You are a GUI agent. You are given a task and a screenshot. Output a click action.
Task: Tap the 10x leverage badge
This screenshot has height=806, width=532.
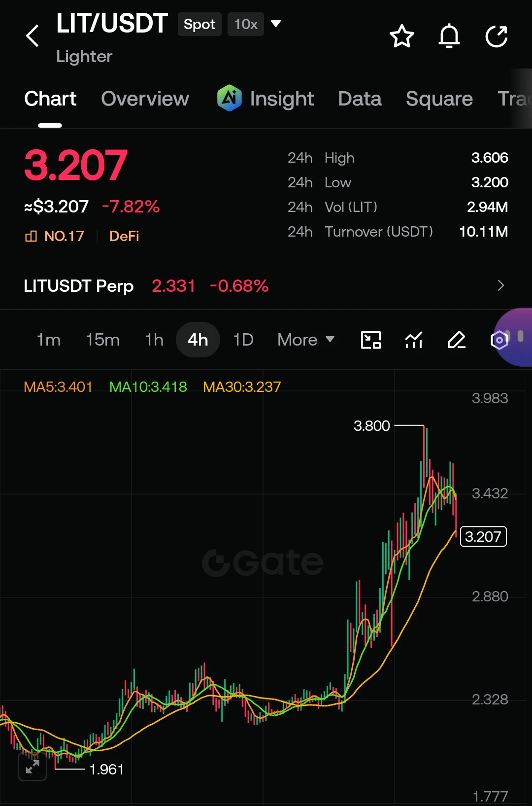246,24
